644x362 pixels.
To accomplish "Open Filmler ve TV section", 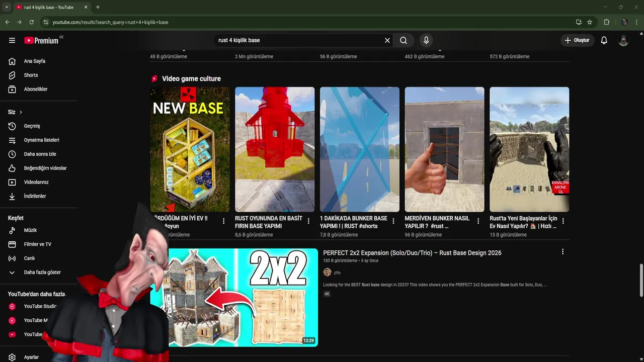I will pos(38,244).
